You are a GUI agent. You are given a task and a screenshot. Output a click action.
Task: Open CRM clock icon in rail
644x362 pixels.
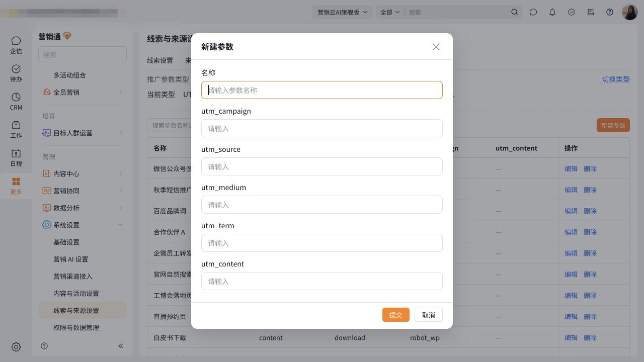click(16, 101)
